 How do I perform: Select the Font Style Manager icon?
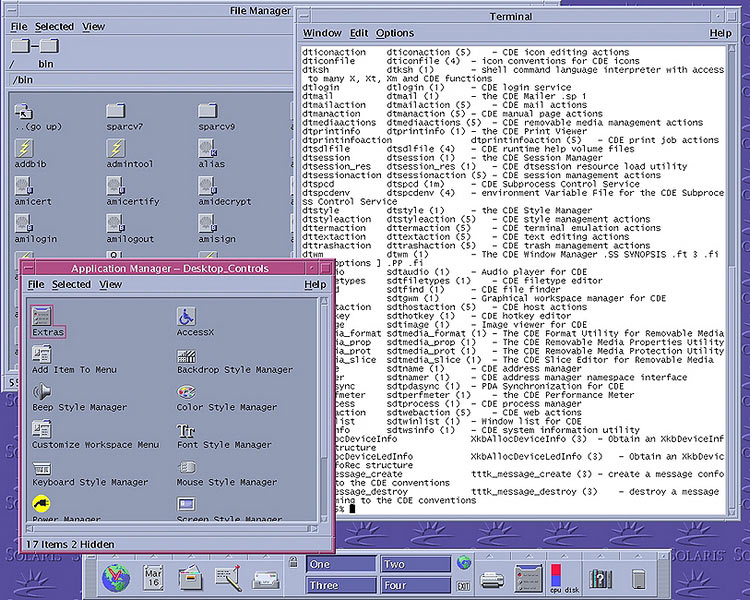coord(187,430)
